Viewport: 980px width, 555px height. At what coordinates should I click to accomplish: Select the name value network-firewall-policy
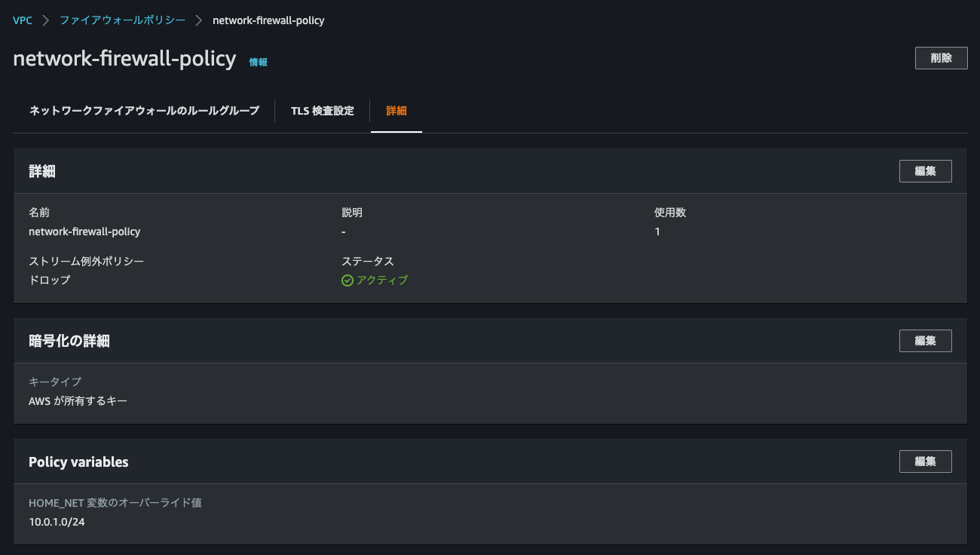(x=84, y=232)
